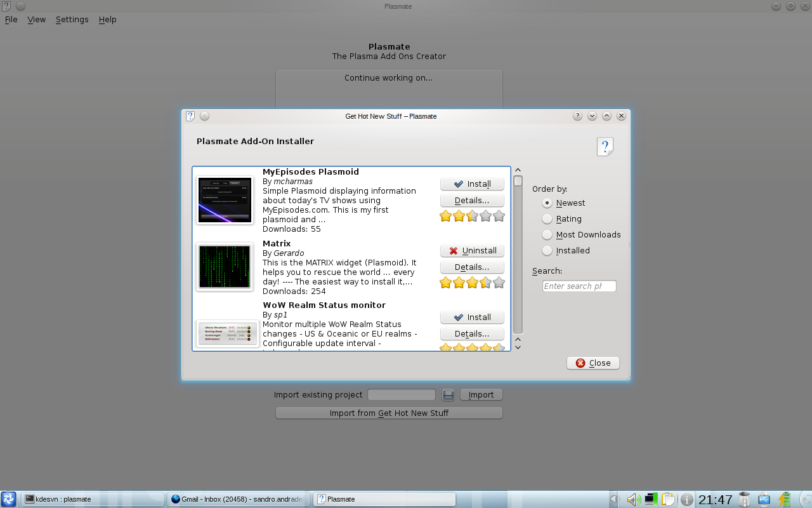The image size is (812, 508).
Task: Order add-ons by Most Downloads
Action: click(547, 235)
